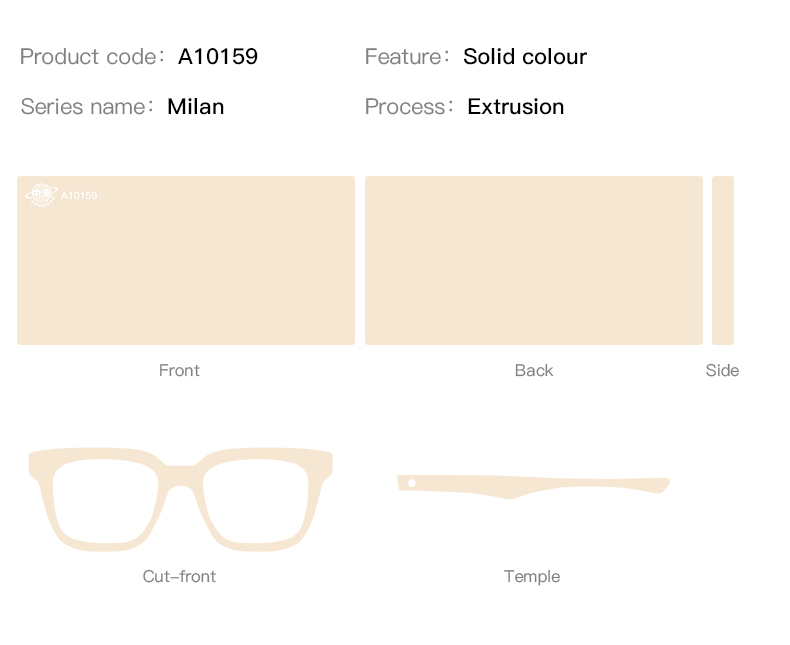Click the cut-front eyeglass frame image
The height and width of the screenshot is (645, 790).
(180, 499)
